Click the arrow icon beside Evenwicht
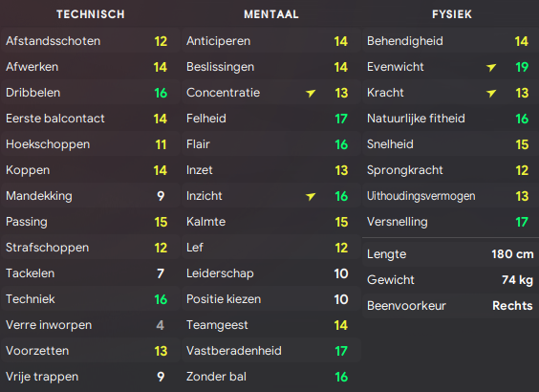 point(491,67)
